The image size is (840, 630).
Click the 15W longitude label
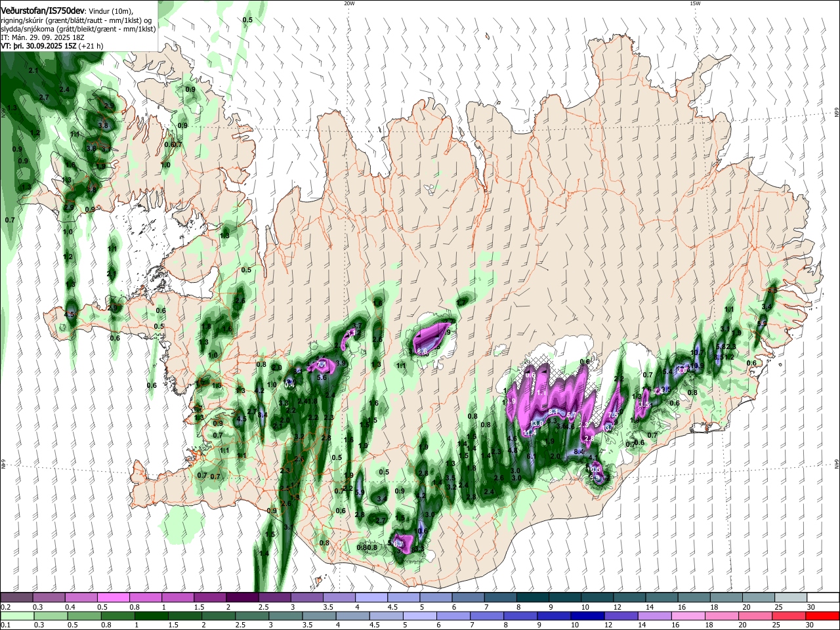click(x=695, y=3)
